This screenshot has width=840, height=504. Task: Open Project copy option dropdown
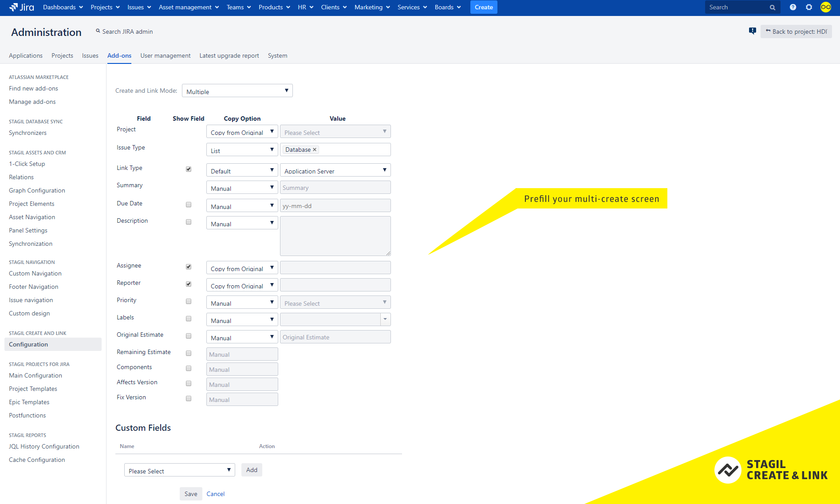coord(242,132)
